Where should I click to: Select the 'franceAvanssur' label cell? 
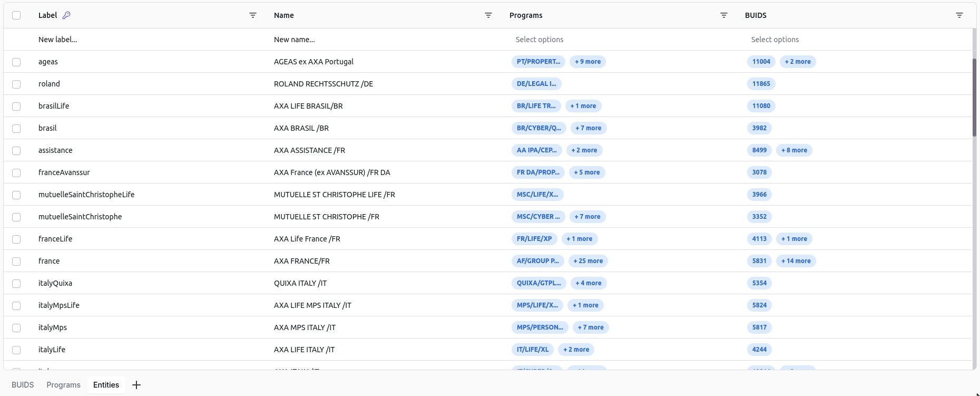64,172
